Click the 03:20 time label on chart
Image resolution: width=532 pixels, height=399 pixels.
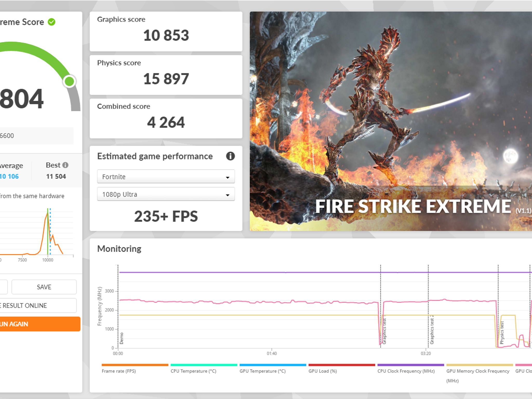[426, 353]
